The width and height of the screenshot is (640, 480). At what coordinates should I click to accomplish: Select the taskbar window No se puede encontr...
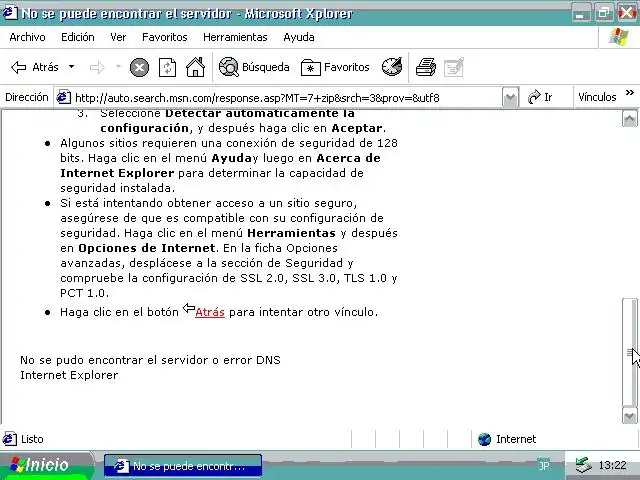tap(182, 466)
